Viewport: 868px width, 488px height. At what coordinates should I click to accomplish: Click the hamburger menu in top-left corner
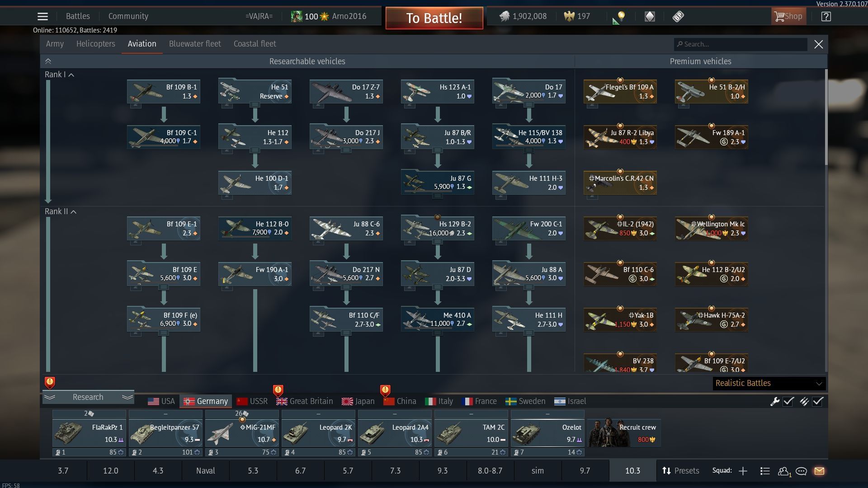coord(42,16)
